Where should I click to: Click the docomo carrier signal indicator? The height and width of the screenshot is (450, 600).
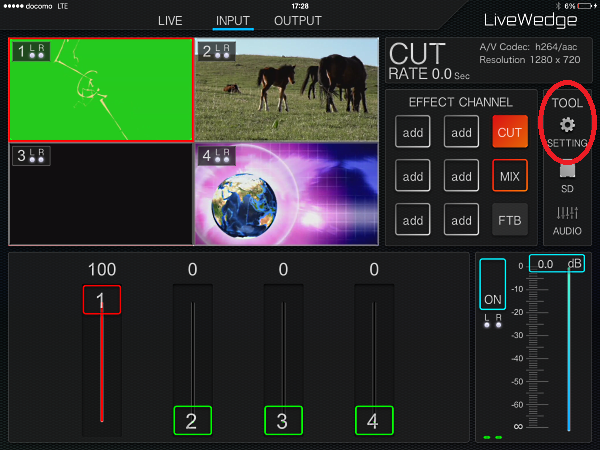(28, 6)
